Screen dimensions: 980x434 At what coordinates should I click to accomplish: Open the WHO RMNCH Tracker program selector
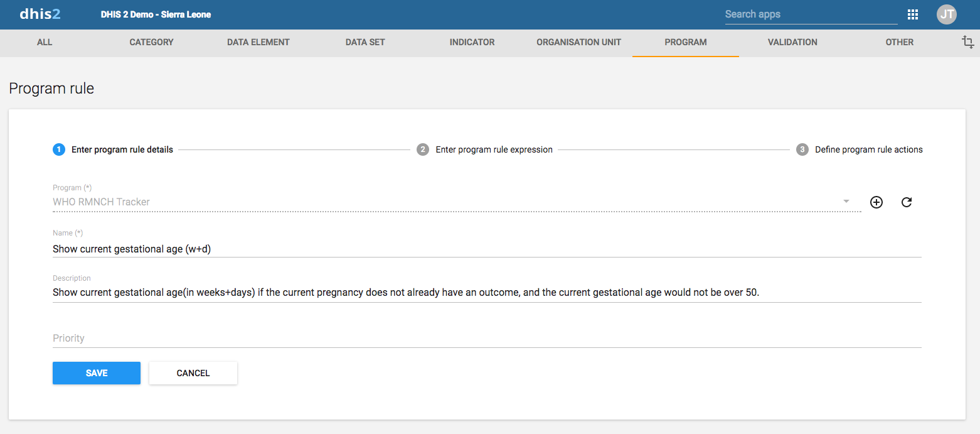[x=457, y=202]
